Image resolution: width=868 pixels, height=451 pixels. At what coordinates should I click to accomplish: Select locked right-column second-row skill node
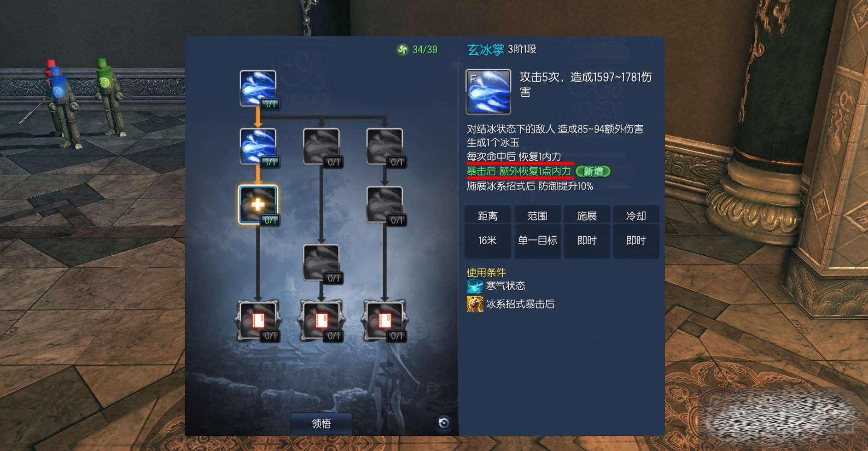pos(384,146)
